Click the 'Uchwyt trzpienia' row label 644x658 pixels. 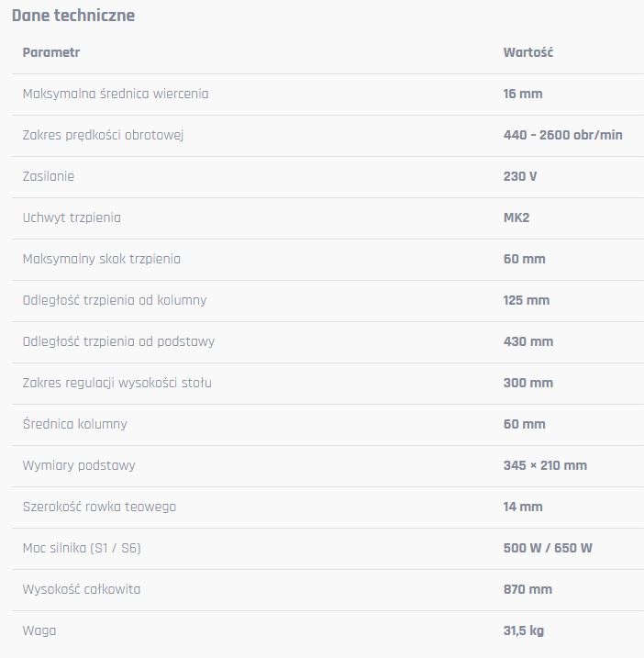(72, 217)
